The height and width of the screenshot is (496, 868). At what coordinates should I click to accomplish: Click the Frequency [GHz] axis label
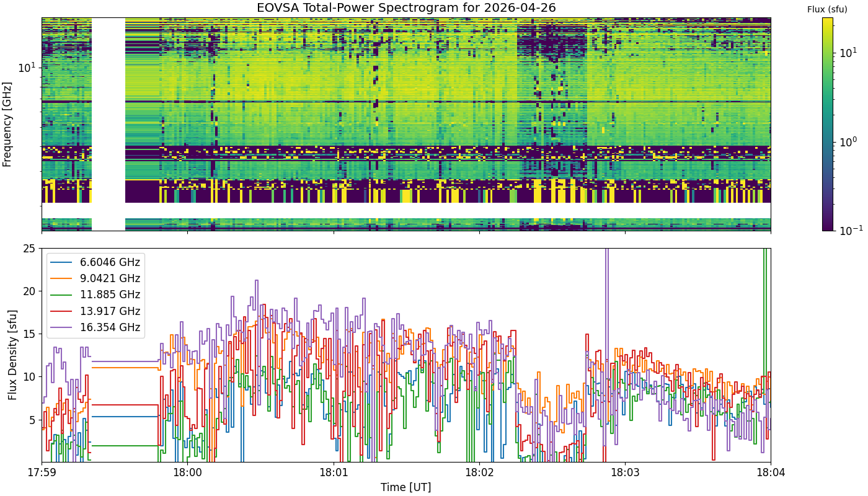(7, 124)
